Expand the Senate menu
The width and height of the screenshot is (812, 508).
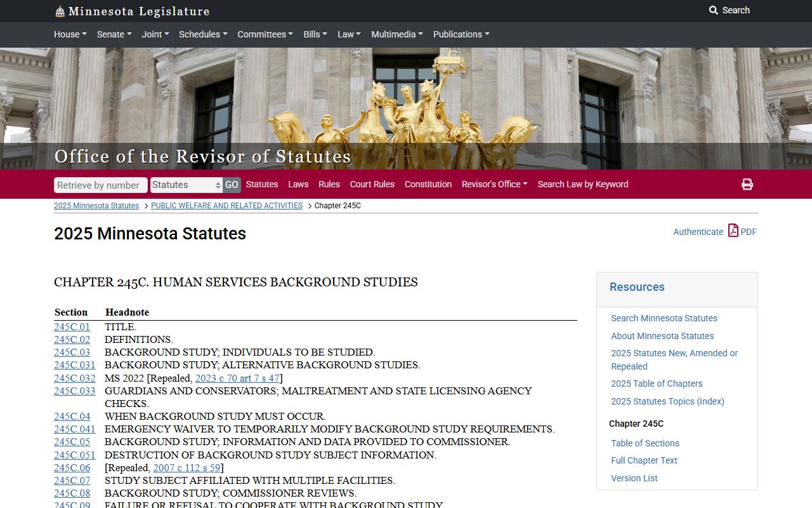(115, 34)
